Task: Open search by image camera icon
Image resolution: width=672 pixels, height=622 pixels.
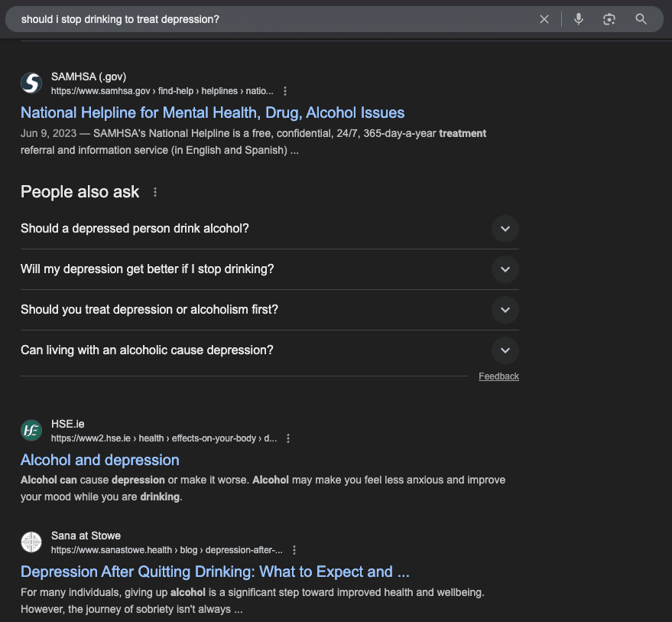Action: tap(609, 19)
